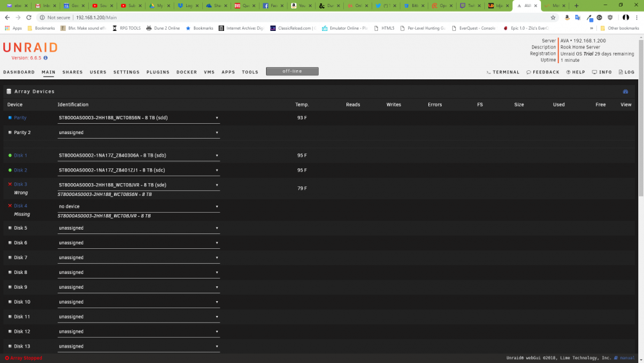Viewport: 644px width, 363px height.
Task: Open the Parity device dropdown
Action: (x=138, y=118)
